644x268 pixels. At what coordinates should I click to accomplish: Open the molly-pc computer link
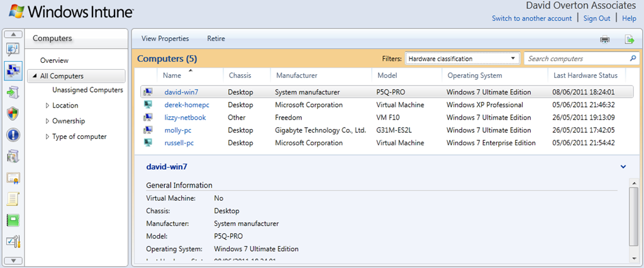[178, 130]
